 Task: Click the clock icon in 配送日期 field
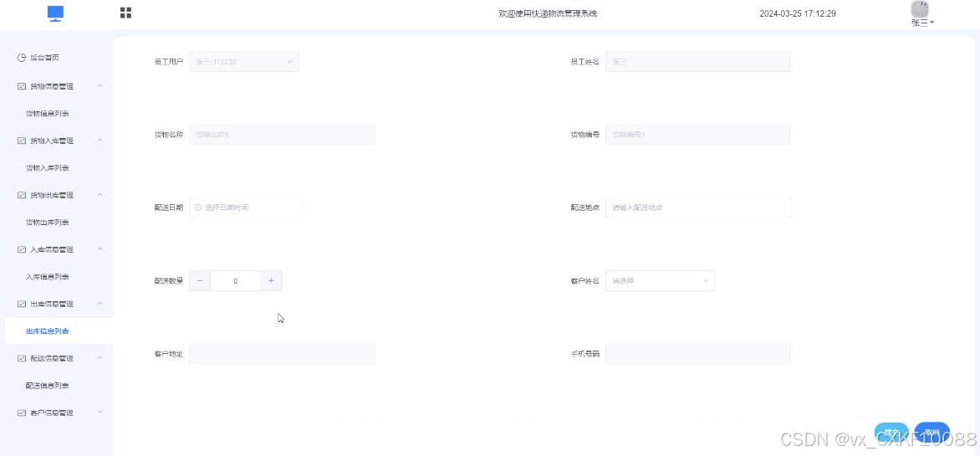[198, 207]
